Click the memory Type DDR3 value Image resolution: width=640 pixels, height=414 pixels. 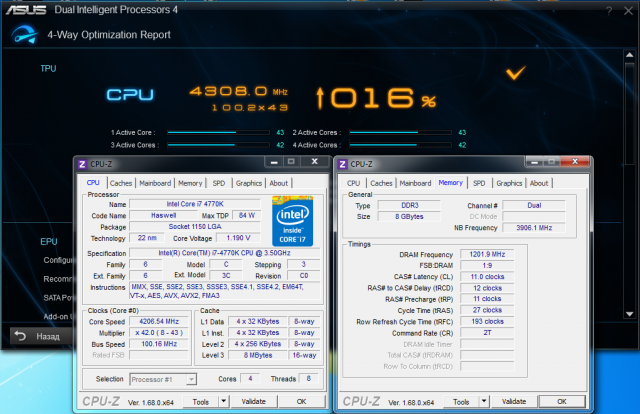point(409,205)
